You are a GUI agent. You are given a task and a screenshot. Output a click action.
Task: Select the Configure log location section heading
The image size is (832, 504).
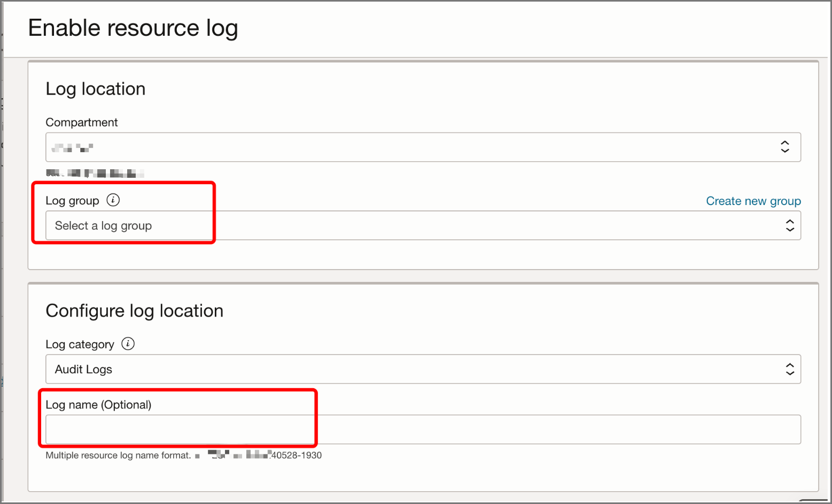coord(135,310)
